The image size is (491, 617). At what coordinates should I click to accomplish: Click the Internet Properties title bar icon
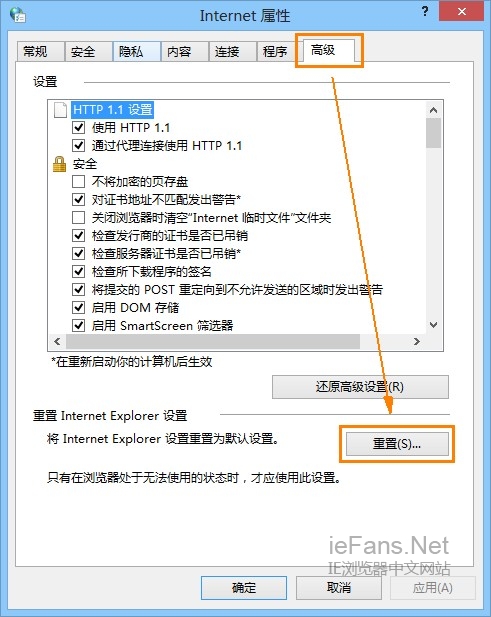[x=18, y=15]
